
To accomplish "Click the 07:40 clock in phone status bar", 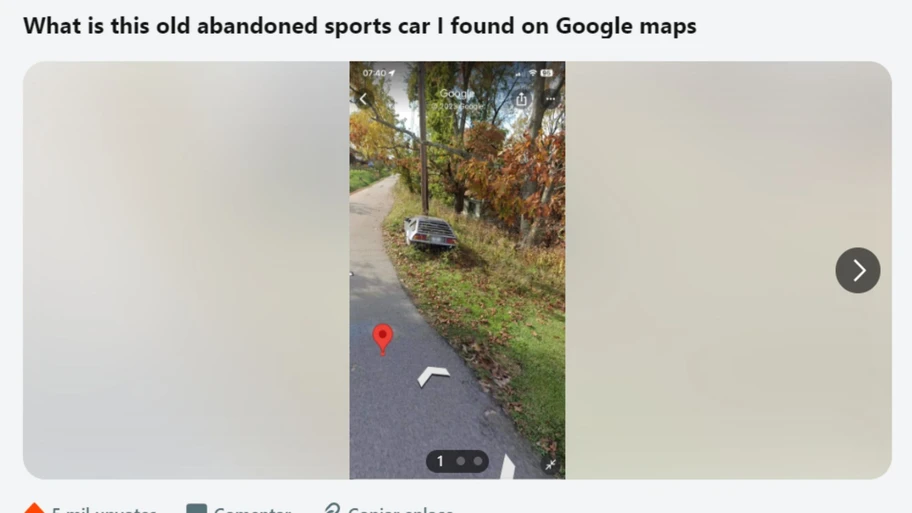I will (374, 73).
